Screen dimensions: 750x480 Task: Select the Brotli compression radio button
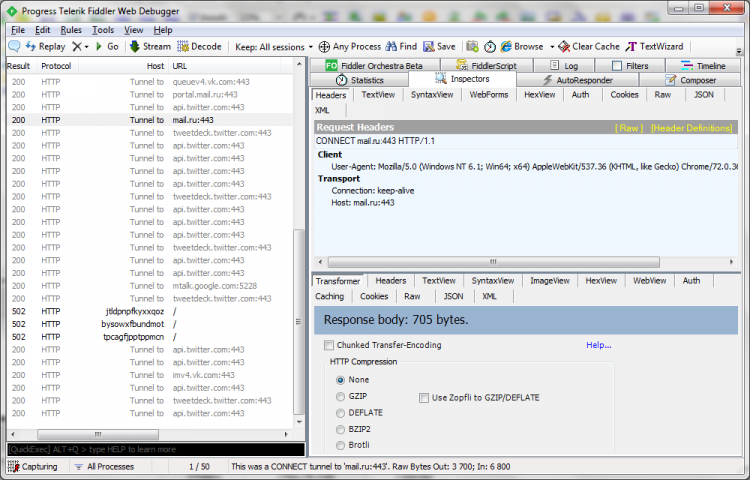coord(340,445)
